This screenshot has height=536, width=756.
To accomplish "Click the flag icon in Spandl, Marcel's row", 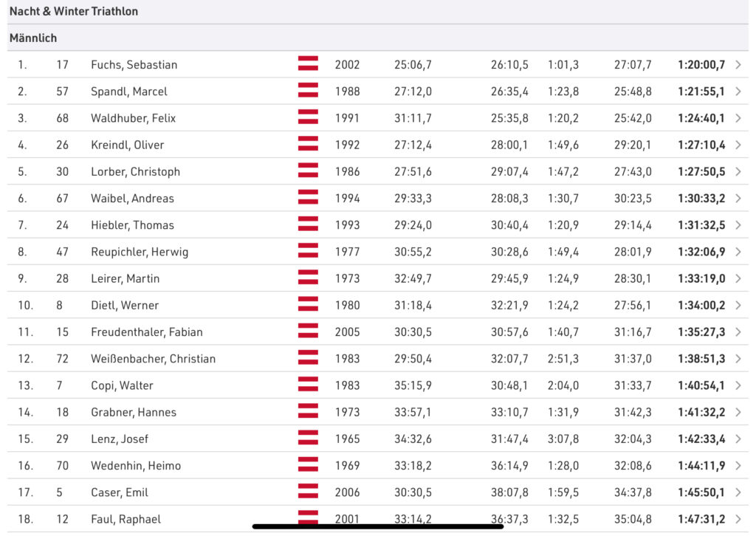I will [308, 91].
